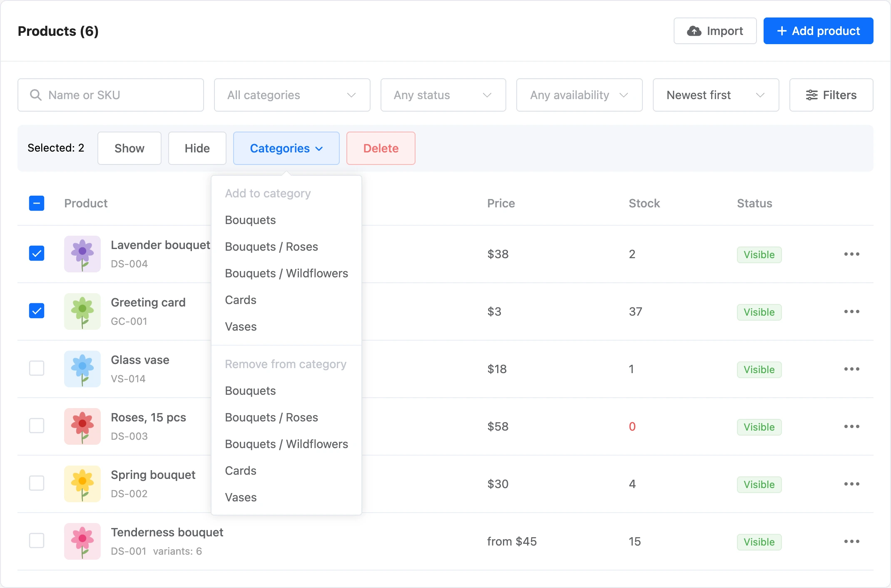This screenshot has height=588, width=891.
Task: Click the Lavender bouquet flower thumbnail
Action: (82, 254)
